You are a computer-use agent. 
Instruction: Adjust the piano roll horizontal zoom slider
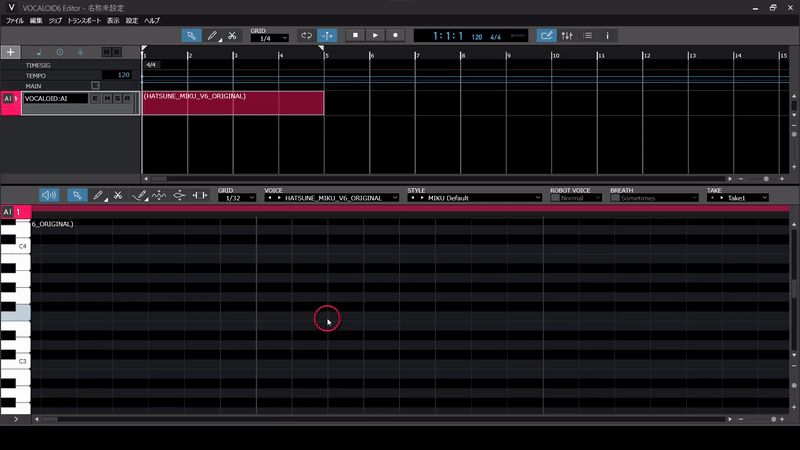pyautogui.click(x=773, y=419)
